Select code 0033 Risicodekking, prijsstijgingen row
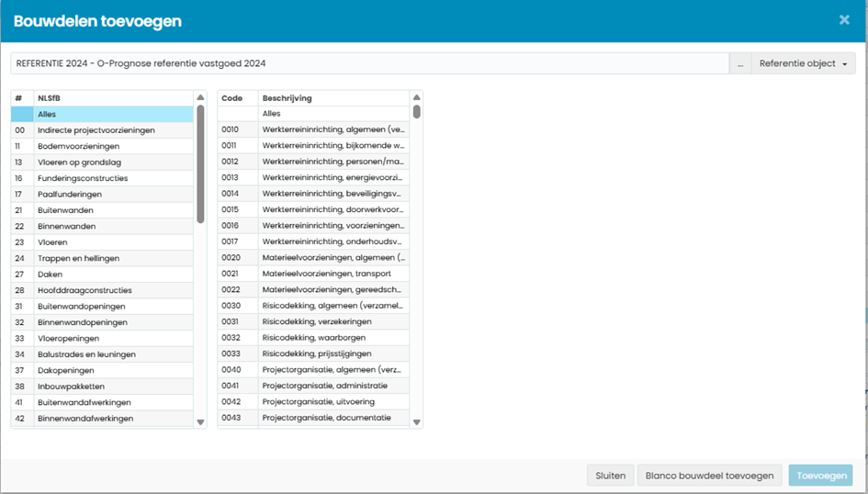 [313, 354]
